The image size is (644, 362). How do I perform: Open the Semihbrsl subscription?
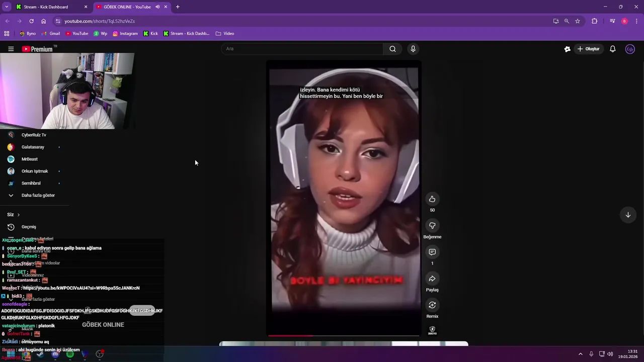click(34, 183)
